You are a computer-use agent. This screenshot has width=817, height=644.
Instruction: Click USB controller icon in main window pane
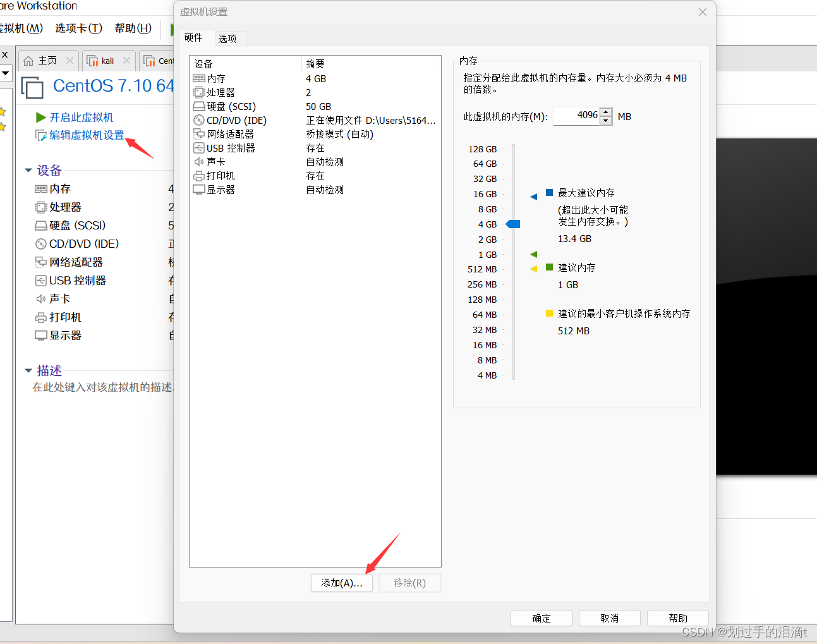tap(41, 281)
